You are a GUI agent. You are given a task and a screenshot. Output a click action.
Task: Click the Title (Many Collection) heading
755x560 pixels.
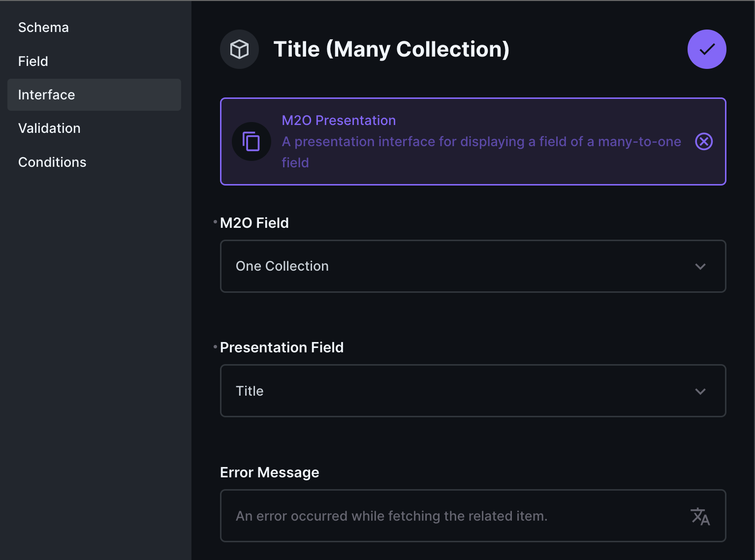(391, 49)
